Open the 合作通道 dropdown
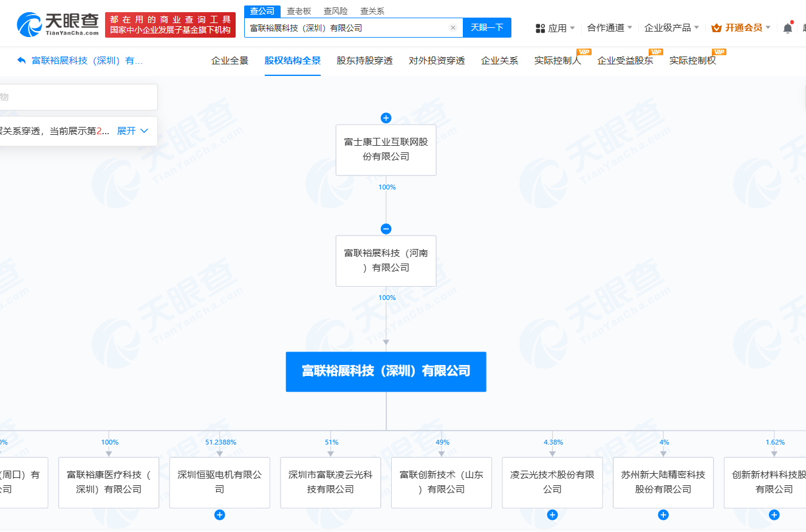 (x=609, y=28)
